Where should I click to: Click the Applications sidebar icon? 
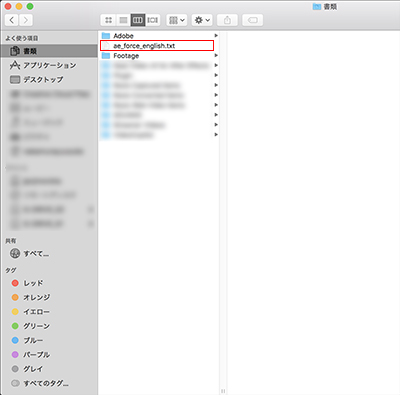pyautogui.click(x=15, y=65)
